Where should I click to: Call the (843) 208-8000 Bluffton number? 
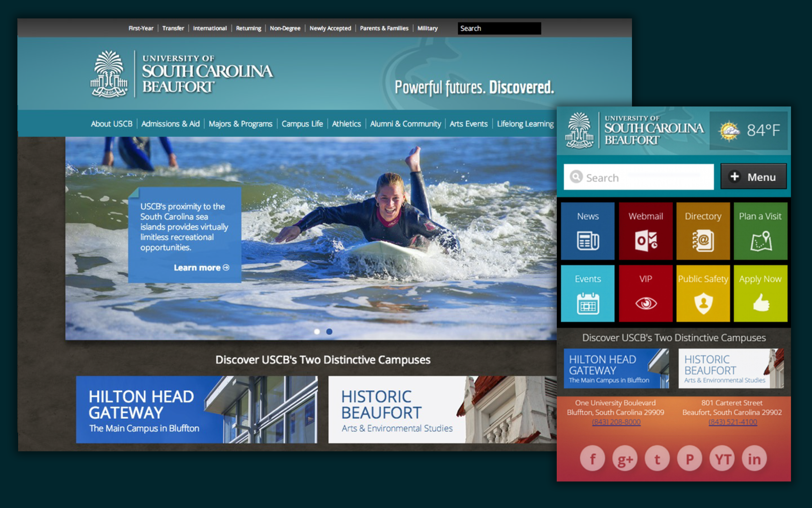coord(616,422)
